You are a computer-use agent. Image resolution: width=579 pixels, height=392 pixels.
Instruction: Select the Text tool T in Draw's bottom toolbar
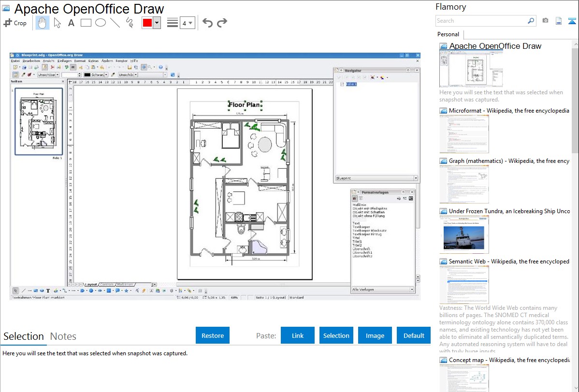48,291
